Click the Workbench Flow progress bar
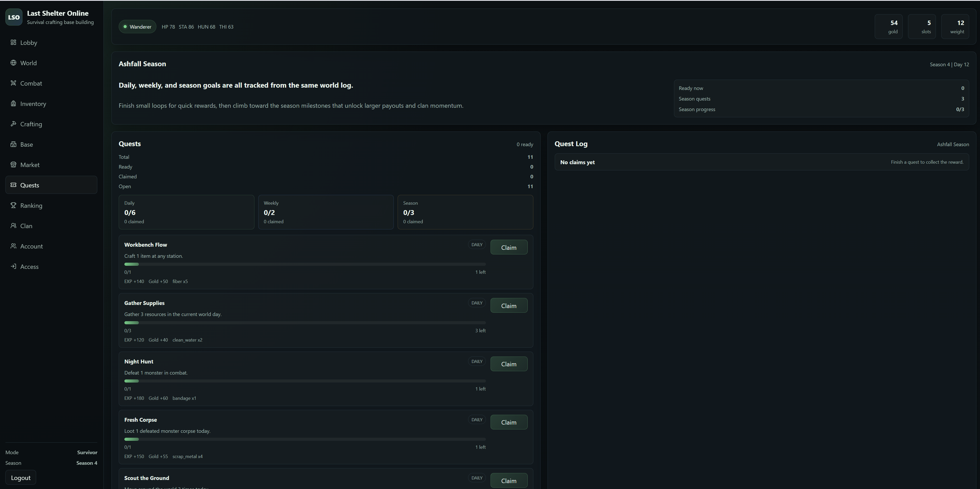 pyautogui.click(x=305, y=264)
